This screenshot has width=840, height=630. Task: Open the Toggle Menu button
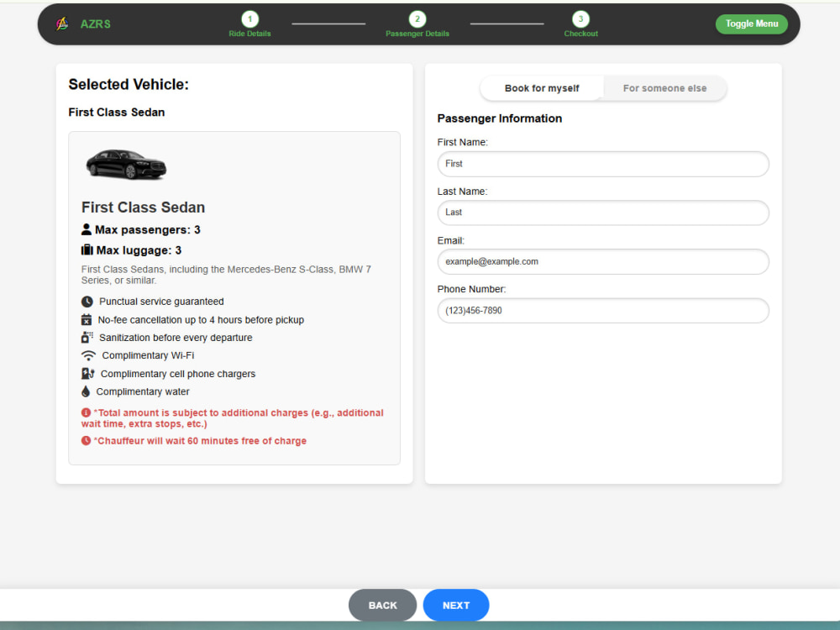(752, 24)
